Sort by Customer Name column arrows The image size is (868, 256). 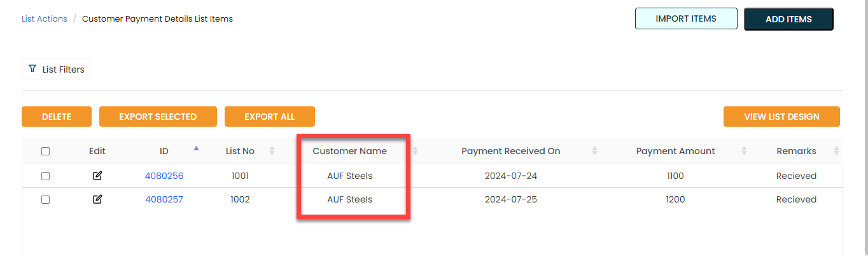coord(416,151)
